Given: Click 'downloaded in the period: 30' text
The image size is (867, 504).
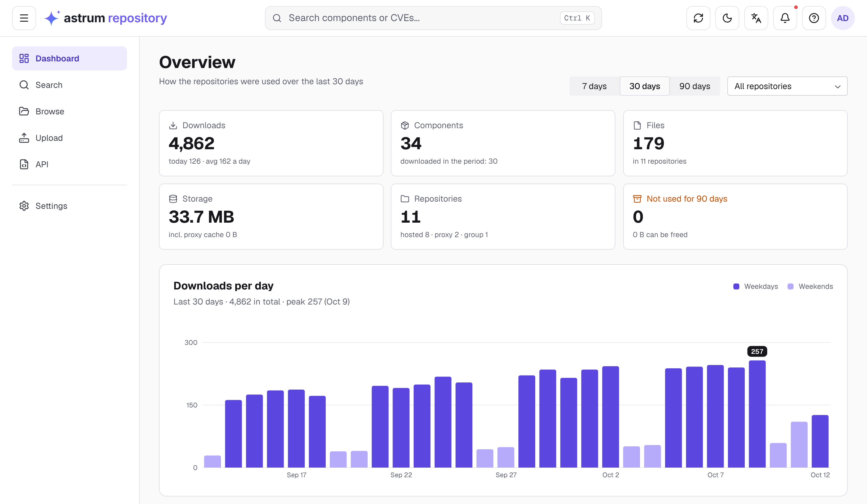Looking at the screenshot, I should pos(449,161).
